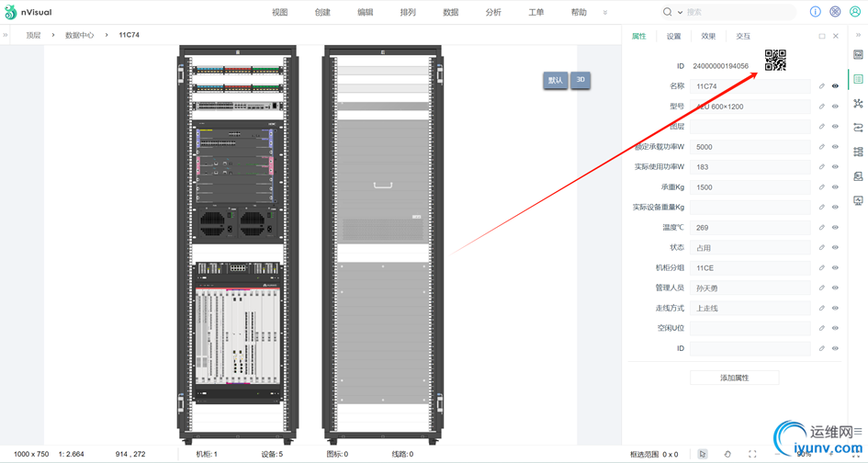Go to 数据中心 breadcrumb
This screenshot has height=463, width=868.
(80, 35)
